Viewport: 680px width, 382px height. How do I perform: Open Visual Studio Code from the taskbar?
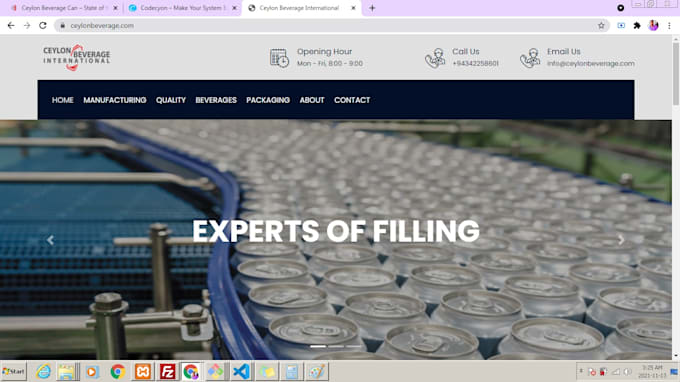(242, 372)
